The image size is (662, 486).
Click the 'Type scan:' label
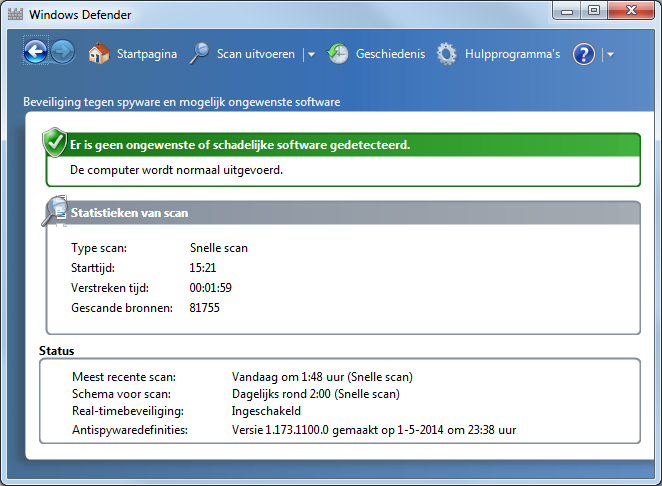coord(99,248)
